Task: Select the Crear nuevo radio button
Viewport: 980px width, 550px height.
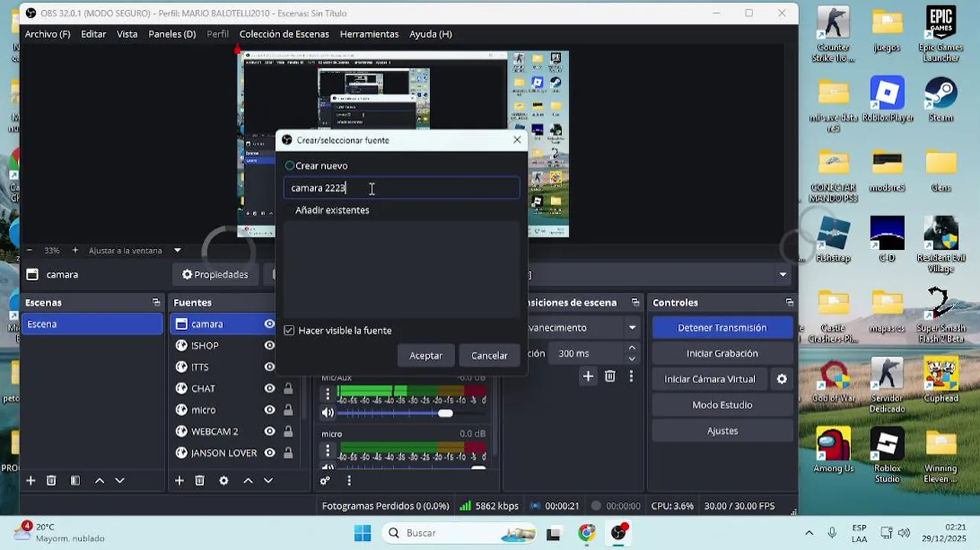Action: [x=289, y=166]
